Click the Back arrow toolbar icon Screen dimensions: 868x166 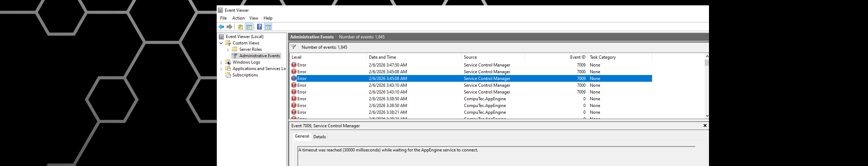tap(221, 27)
